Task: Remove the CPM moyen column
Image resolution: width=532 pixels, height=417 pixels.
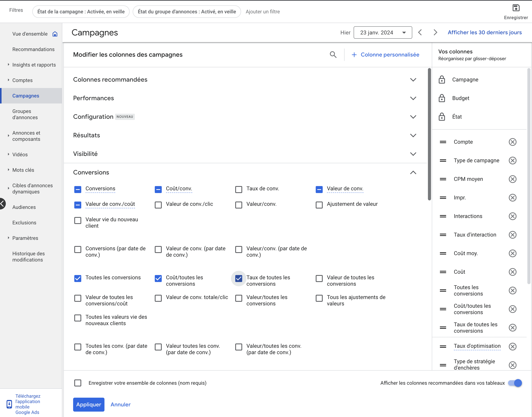Action: click(512, 179)
